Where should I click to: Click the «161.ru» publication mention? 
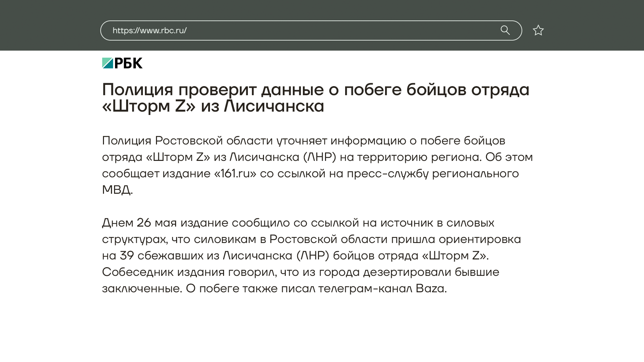[x=235, y=174]
